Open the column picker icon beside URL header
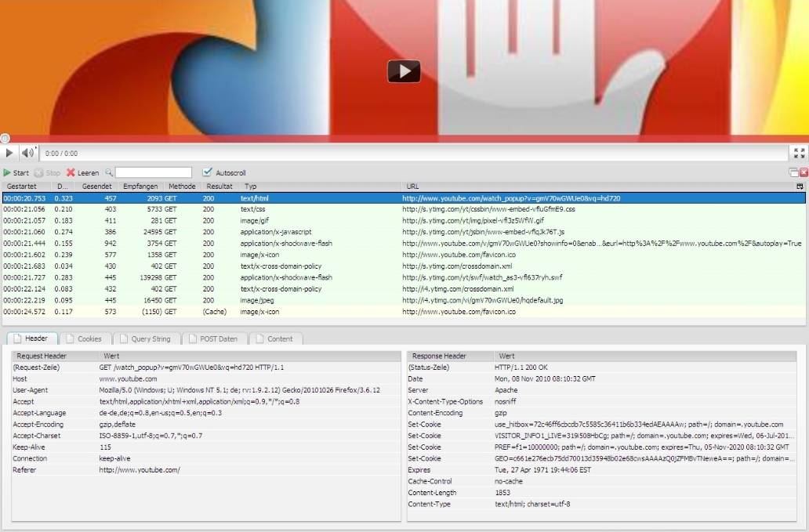 [x=799, y=186]
